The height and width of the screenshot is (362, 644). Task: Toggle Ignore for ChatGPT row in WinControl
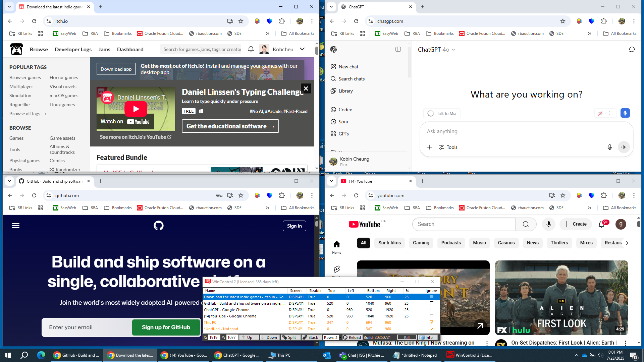click(x=432, y=310)
